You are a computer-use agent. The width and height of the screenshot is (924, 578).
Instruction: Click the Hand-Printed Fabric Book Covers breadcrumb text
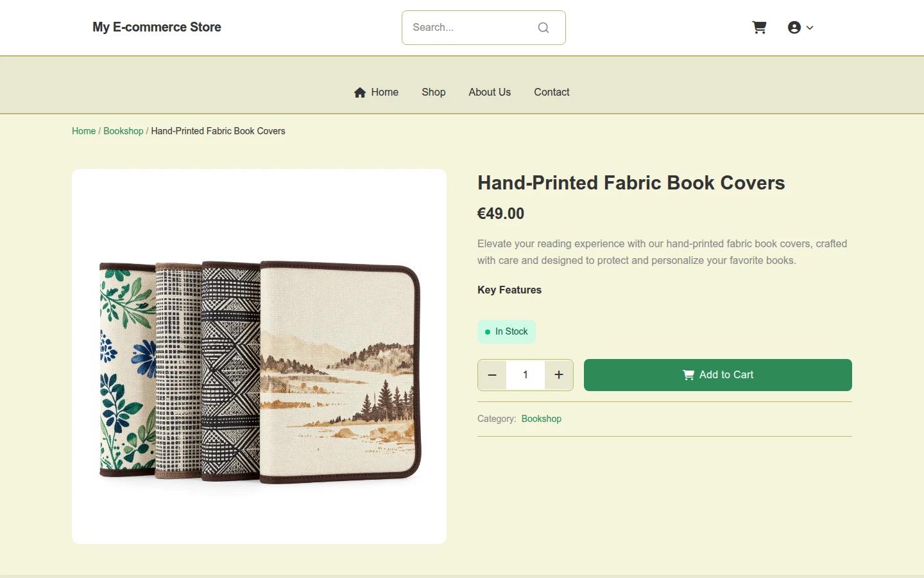(218, 131)
